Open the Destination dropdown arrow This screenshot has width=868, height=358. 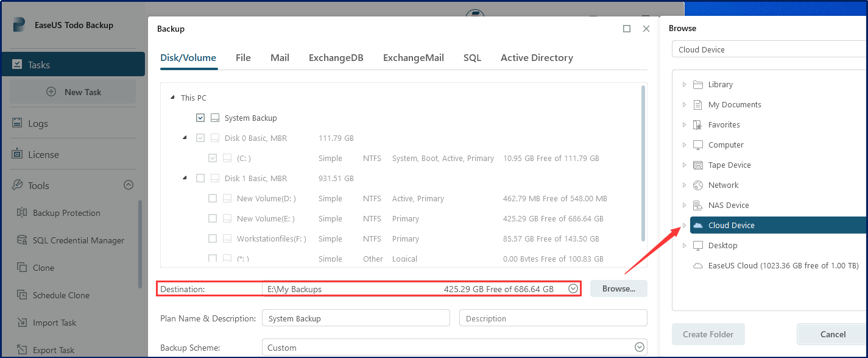pos(573,288)
